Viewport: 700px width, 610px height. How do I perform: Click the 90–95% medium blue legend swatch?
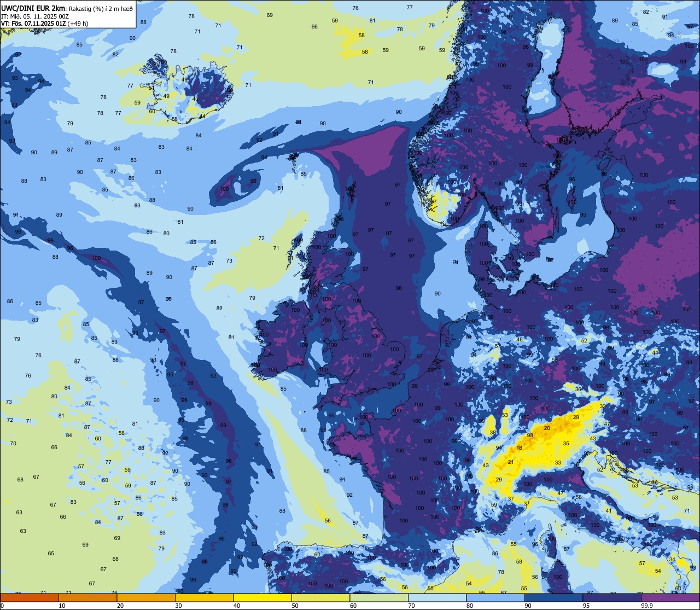pos(553,598)
